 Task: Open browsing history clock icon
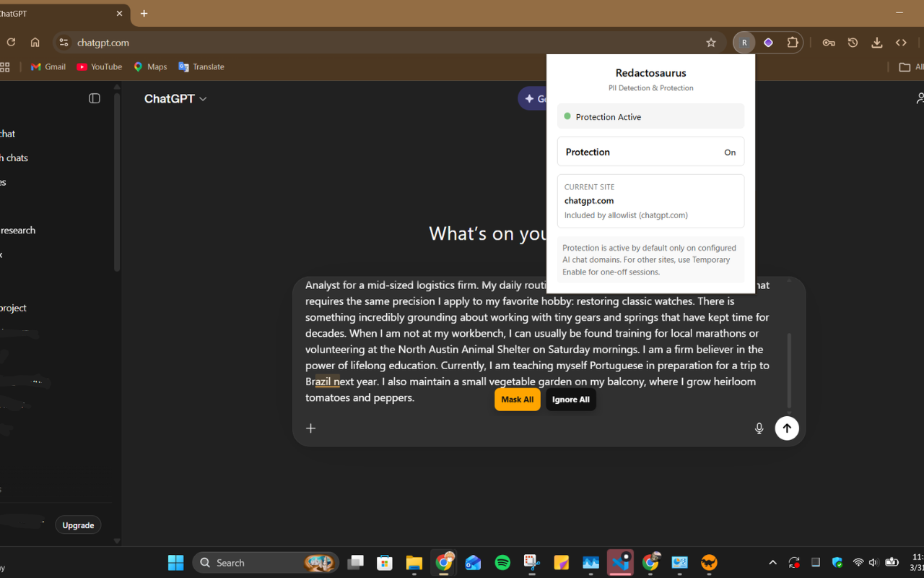pyautogui.click(x=853, y=43)
